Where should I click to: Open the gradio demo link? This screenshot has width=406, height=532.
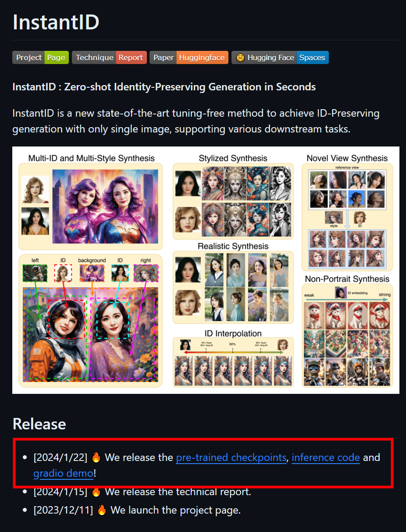(x=63, y=473)
